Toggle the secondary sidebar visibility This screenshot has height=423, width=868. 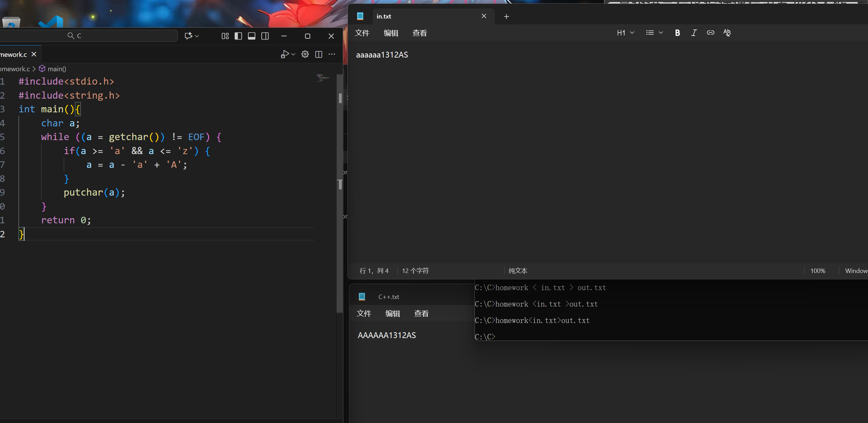click(265, 36)
